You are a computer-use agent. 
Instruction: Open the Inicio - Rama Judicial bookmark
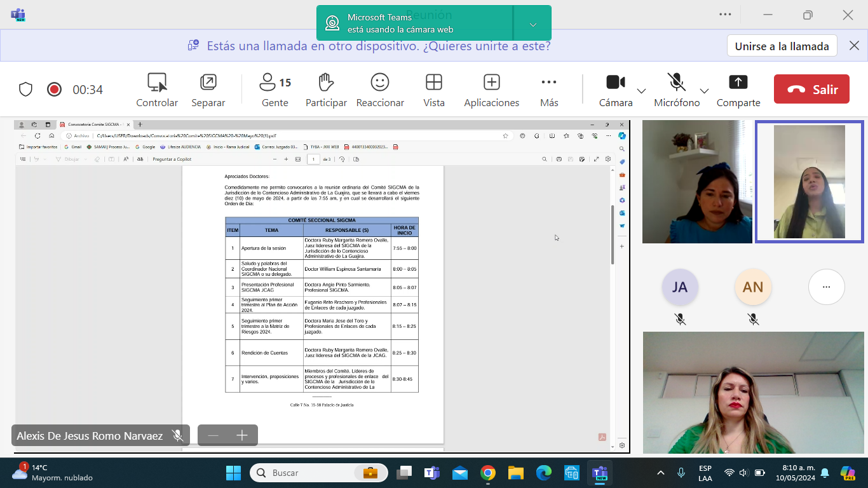(x=228, y=147)
